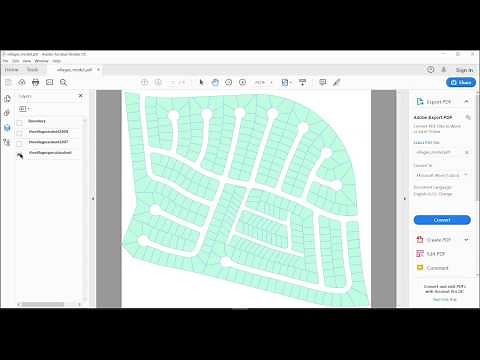Expand the Create PDF section arrow
The width and height of the screenshot is (480, 360).
(466, 239)
